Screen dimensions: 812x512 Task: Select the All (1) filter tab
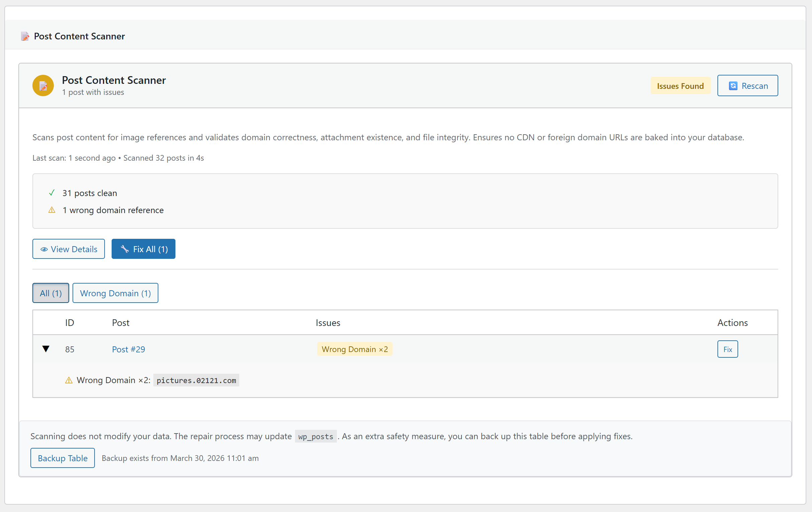(50, 293)
